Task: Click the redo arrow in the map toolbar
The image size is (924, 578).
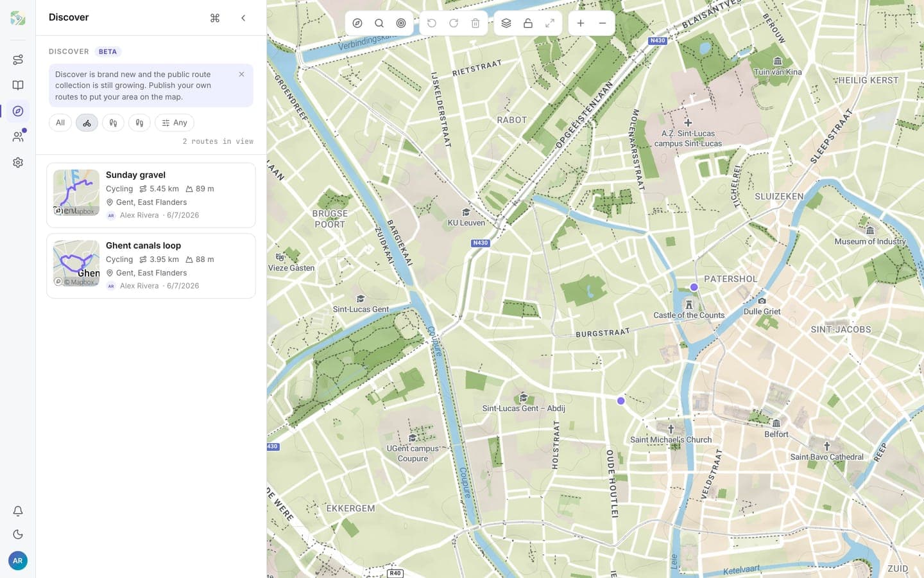Action: [x=454, y=23]
